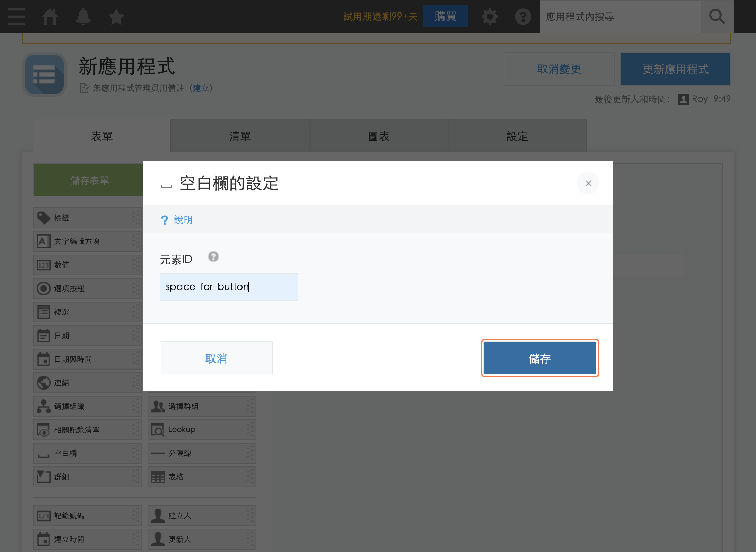Select the 群組 group field item
This screenshot has height=552, width=756.
point(88,477)
